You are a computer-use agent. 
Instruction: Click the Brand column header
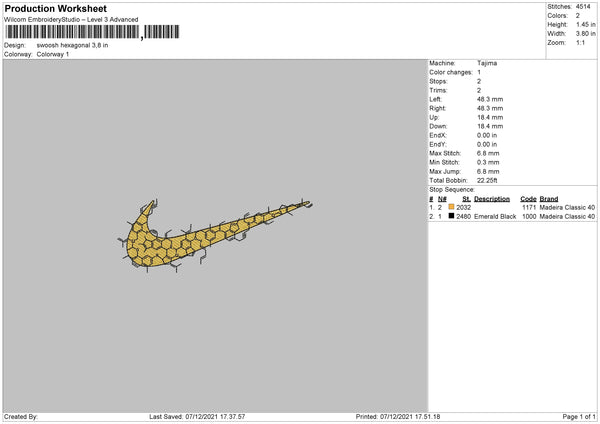549,199
